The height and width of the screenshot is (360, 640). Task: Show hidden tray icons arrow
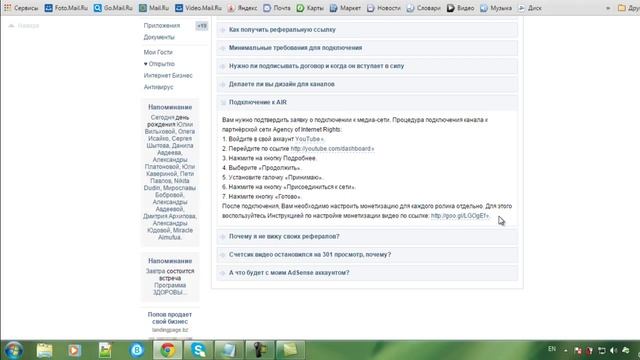tap(566, 351)
